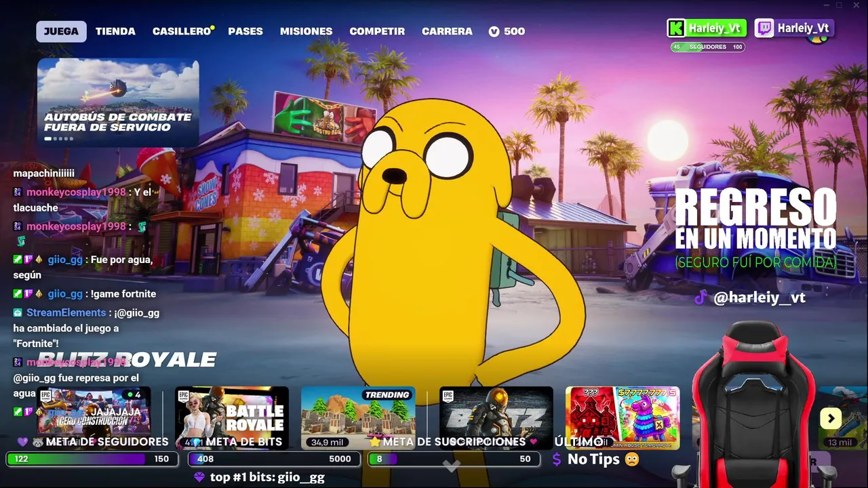Image resolution: width=868 pixels, height=488 pixels.
Task: Open the COMPETIR tab
Action: click(x=377, y=31)
